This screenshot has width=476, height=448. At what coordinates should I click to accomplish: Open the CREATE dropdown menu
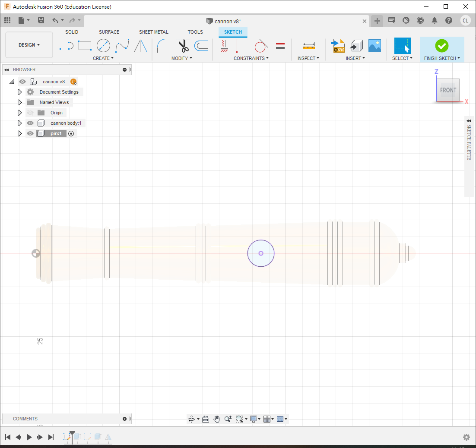pyautogui.click(x=103, y=58)
